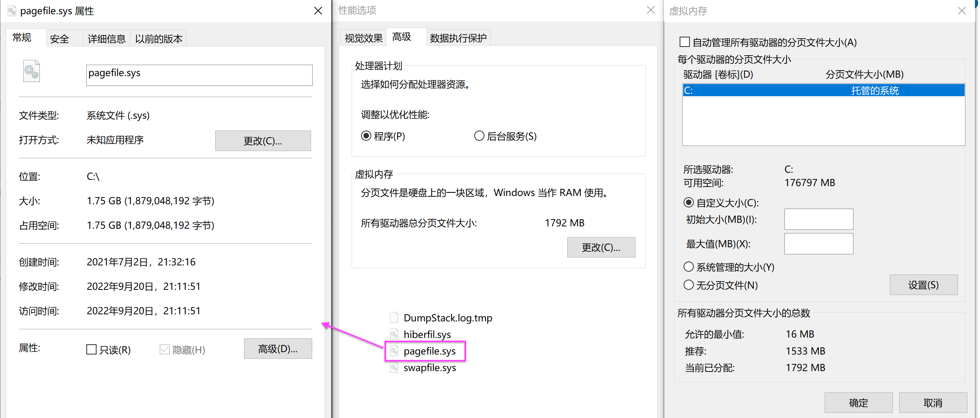980x418 pixels.
Task: Click the pagefile.sys filename input field
Action: tap(199, 75)
